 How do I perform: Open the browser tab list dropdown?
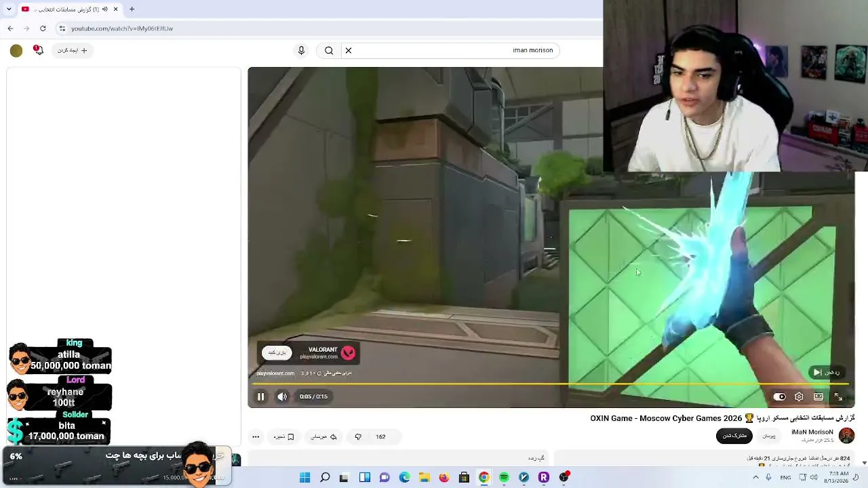pos(9,9)
